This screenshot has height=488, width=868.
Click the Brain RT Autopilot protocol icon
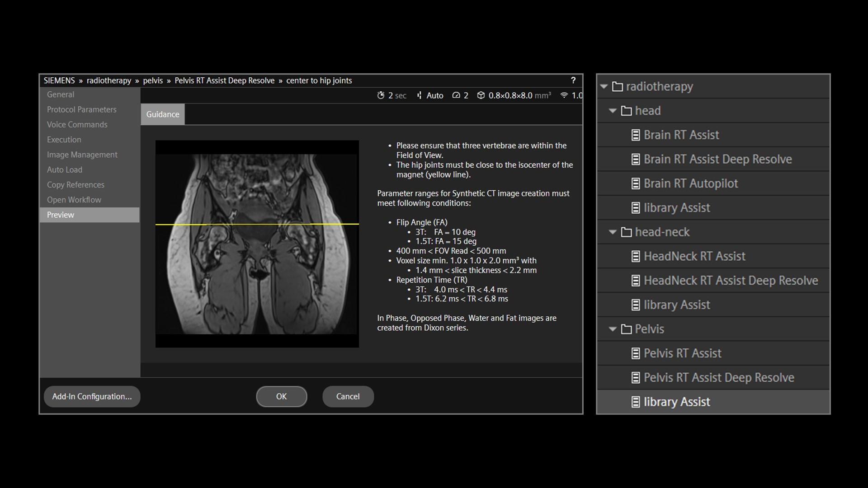coord(636,183)
